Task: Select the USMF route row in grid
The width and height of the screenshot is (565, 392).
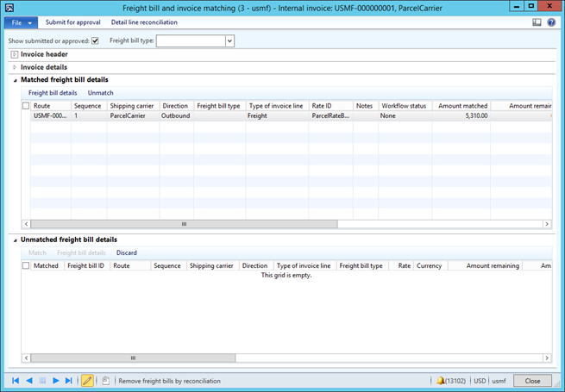Action: [50, 115]
